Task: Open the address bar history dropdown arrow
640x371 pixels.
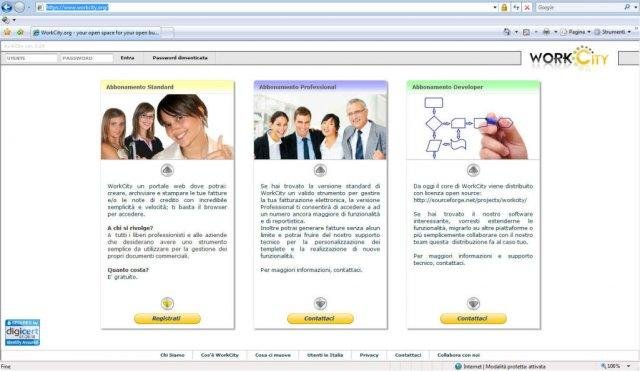Action: (x=495, y=7)
